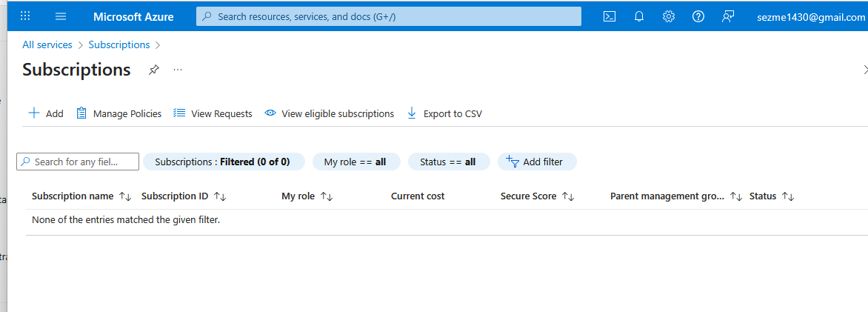The height and width of the screenshot is (312, 868).
Task: Click the Subscriptions page title
Action: (x=76, y=70)
